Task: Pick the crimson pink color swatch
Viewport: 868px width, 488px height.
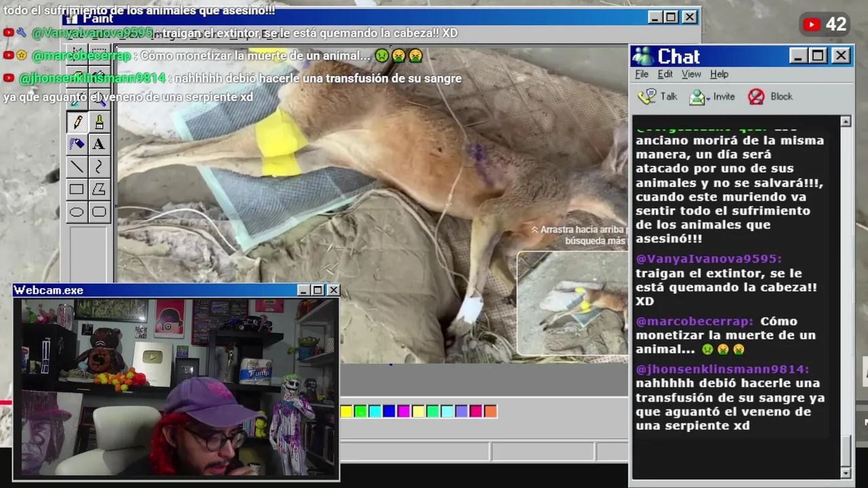Action: (x=476, y=411)
